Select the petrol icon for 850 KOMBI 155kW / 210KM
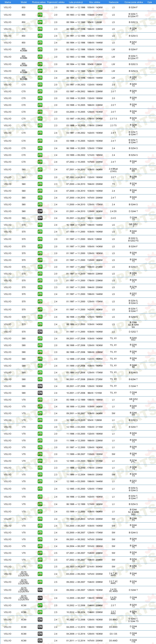This screenshot has width=156, height=644. click(x=40, y=57)
